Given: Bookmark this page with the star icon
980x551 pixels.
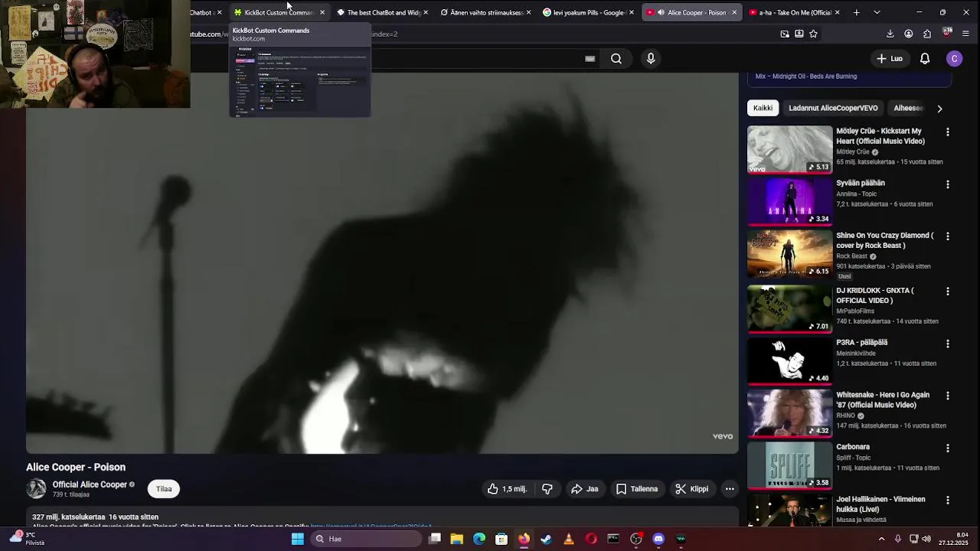Looking at the screenshot, I should pos(813,34).
